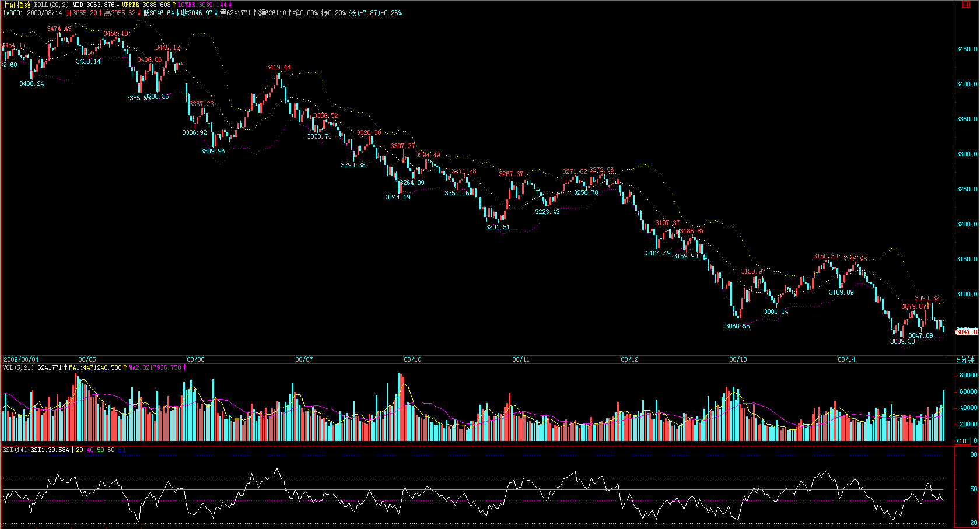Click the low price 低3046.64
Viewport: 980px width, 529px height.
159,13
